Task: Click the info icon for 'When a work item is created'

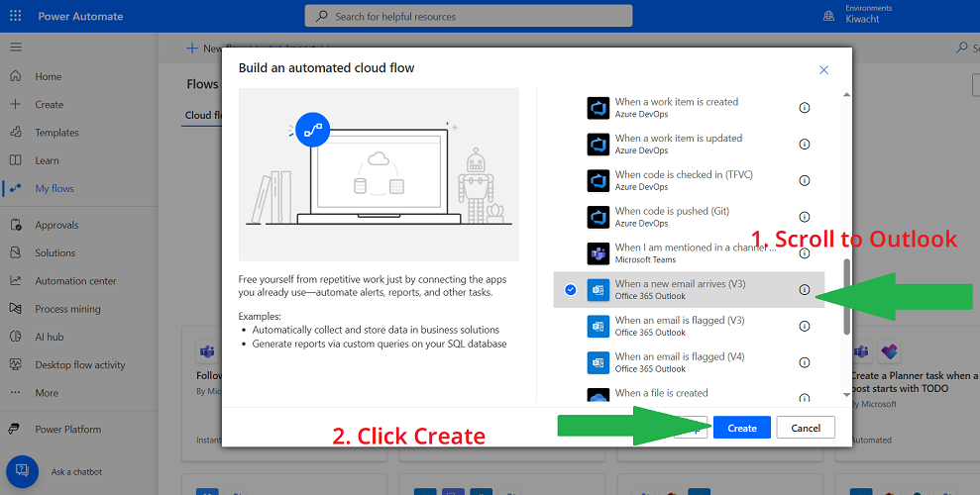Action: pyautogui.click(x=804, y=108)
